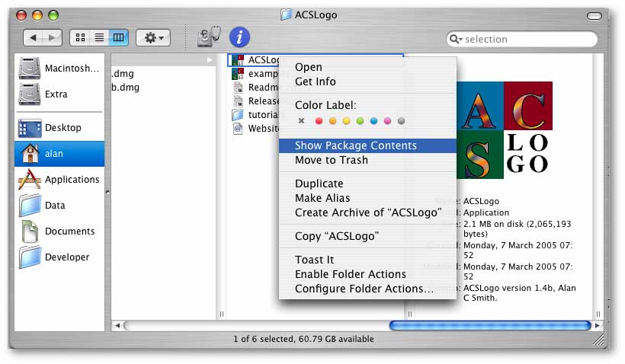Open the Applications sidebar icon
Image resolution: width=625 pixels, height=364 pixels.
30,179
